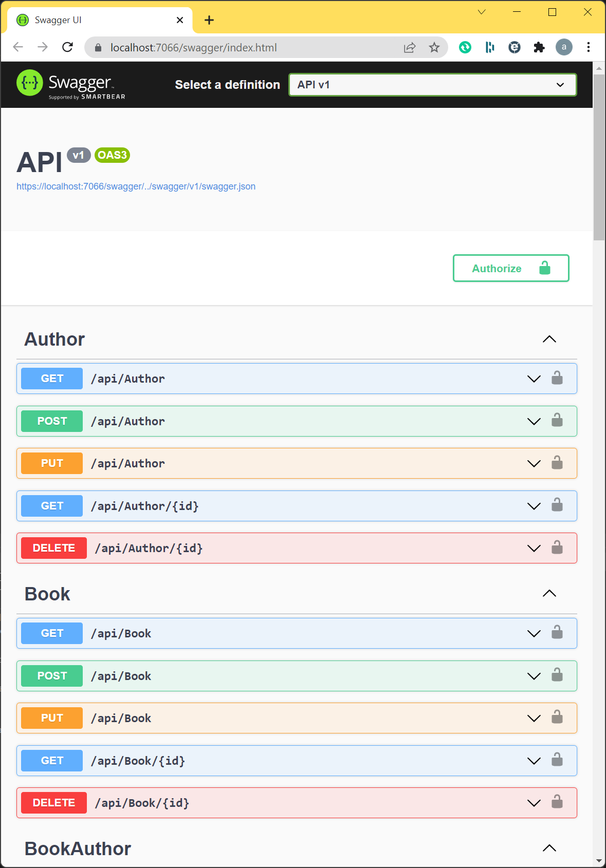View site information padlock in address bar
The width and height of the screenshot is (606, 868).
pos(99,48)
